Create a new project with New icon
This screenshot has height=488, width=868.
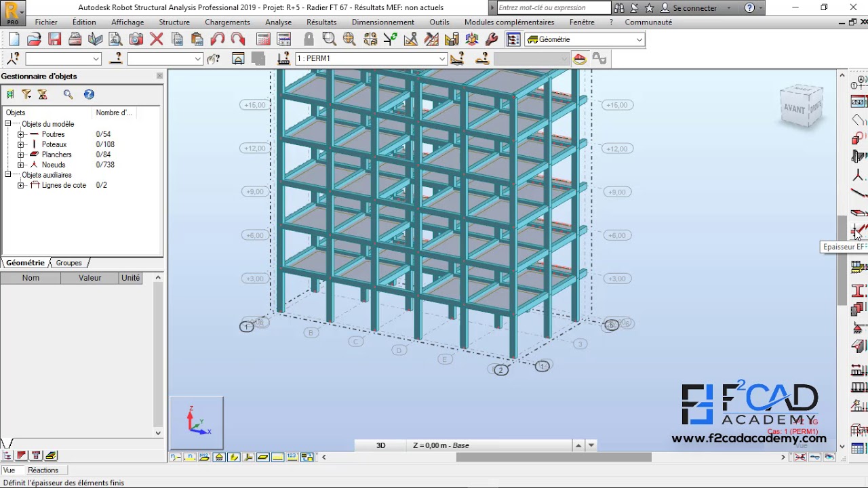pos(14,39)
